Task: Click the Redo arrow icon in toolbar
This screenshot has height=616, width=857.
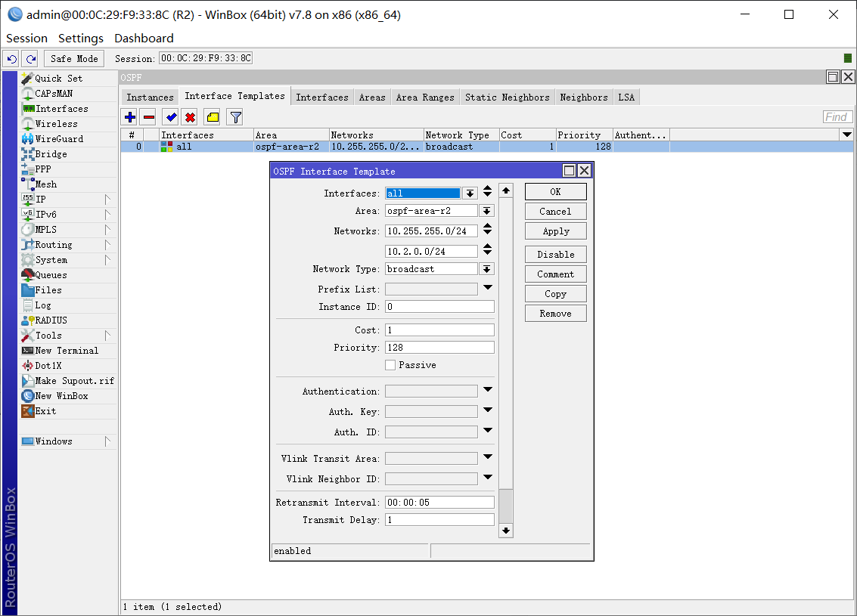Action: tap(30, 58)
